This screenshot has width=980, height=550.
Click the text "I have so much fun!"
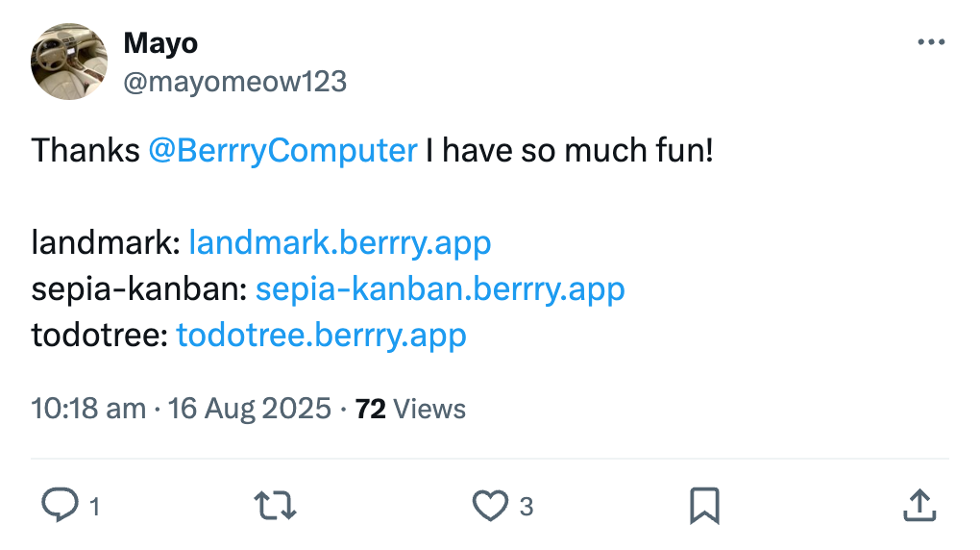point(570,151)
